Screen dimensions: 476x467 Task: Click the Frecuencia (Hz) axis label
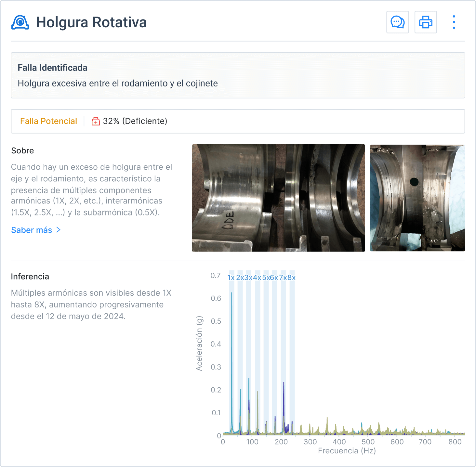tap(347, 451)
